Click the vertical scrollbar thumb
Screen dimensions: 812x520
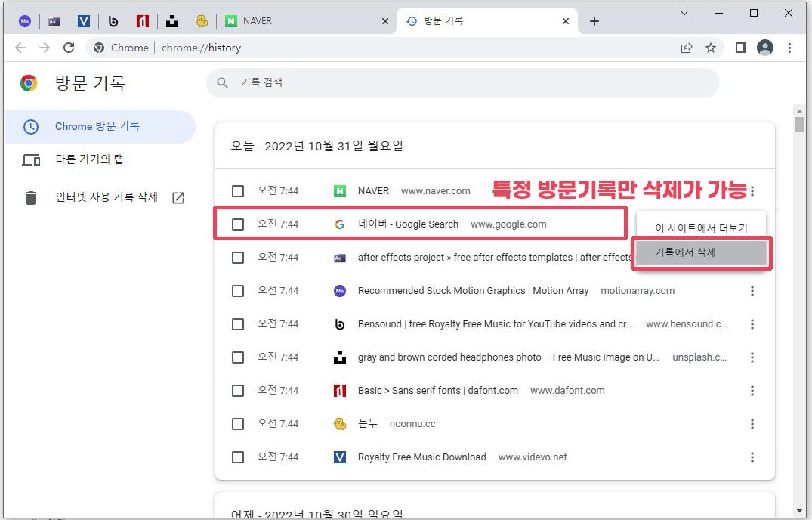[800, 124]
